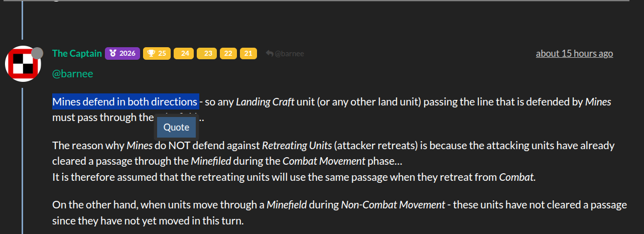The height and width of the screenshot is (234, 644).
Task: Click the italic "Retreating Units" phrase
Action: coord(297,146)
